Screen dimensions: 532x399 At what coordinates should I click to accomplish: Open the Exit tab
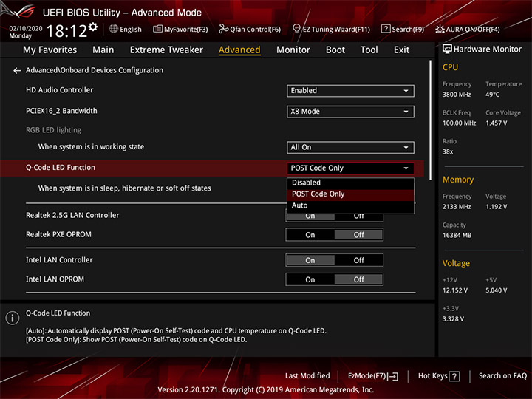[401, 50]
